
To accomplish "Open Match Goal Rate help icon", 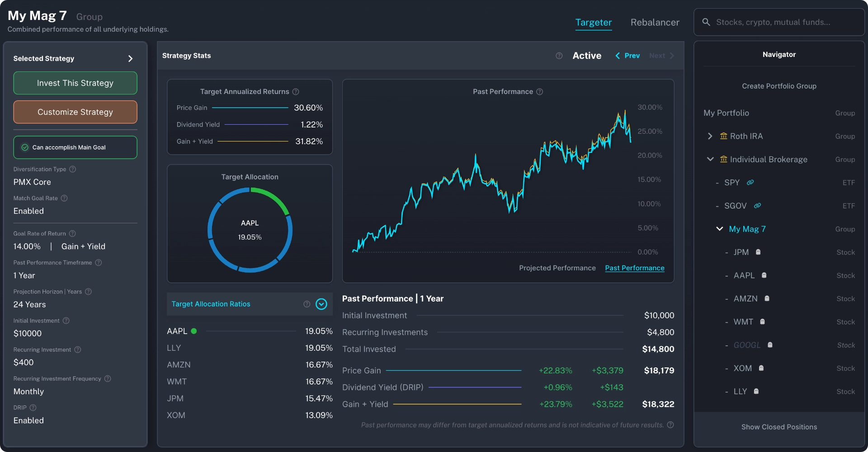I will [64, 198].
